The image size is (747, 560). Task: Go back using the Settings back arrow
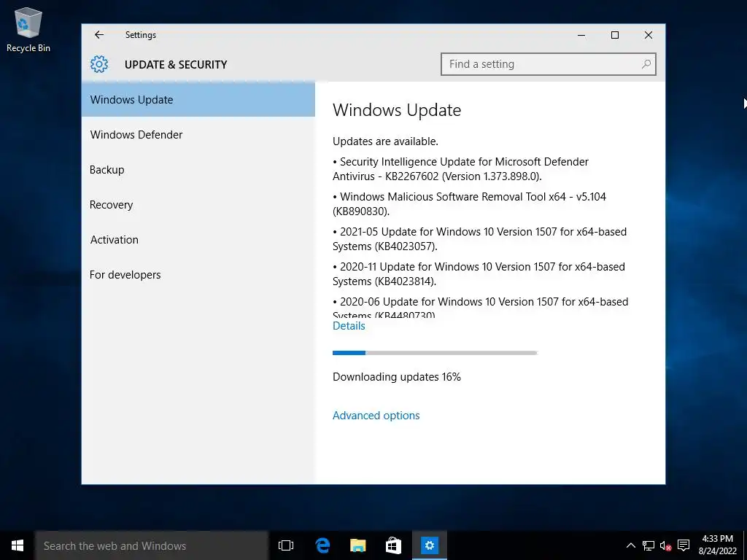[98, 35]
